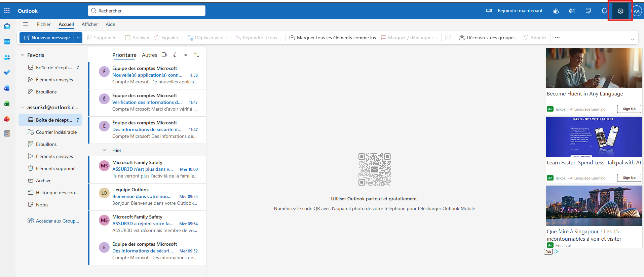Open Teams chat icon in header
The height and width of the screenshot is (277, 644).
556,11
